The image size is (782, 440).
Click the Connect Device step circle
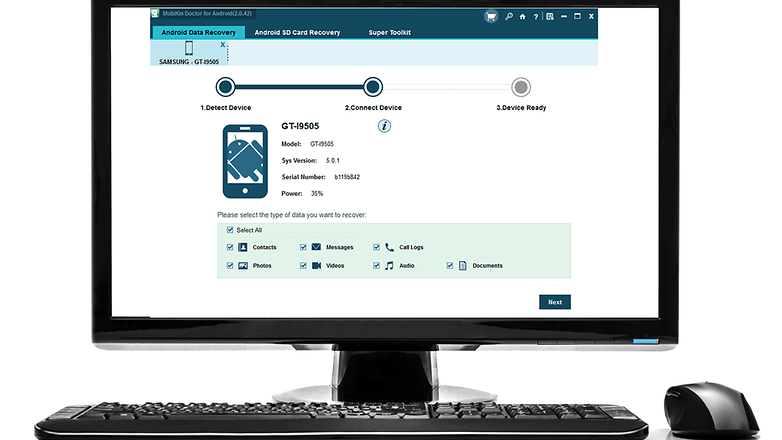click(373, 87)
